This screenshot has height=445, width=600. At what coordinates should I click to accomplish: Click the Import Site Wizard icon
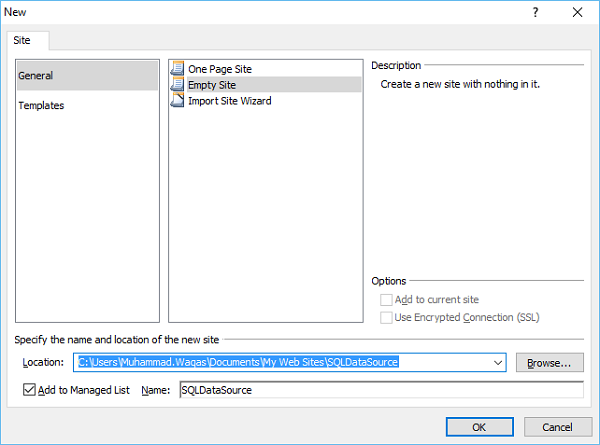[x=178, y=101]
